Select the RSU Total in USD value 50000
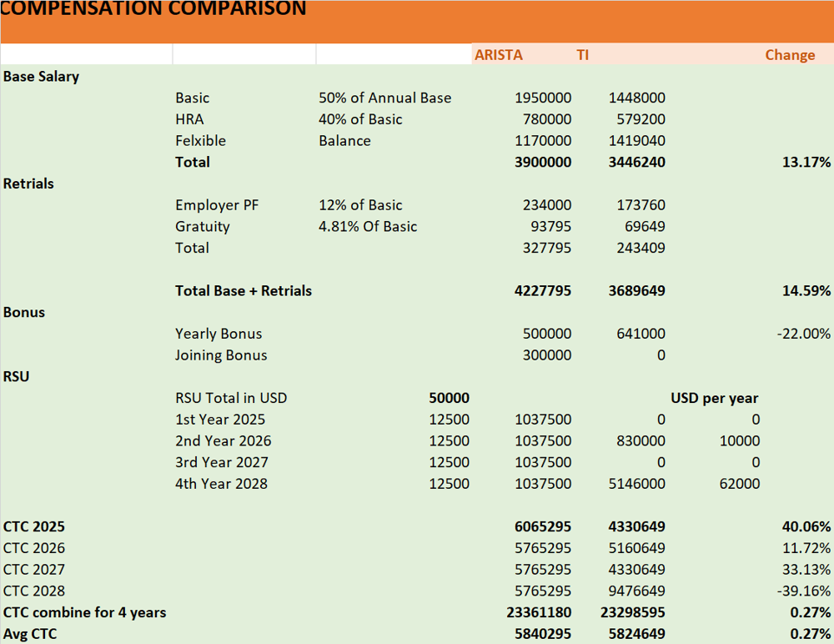This screenshot has height=644, width=834. coord(449,398)
